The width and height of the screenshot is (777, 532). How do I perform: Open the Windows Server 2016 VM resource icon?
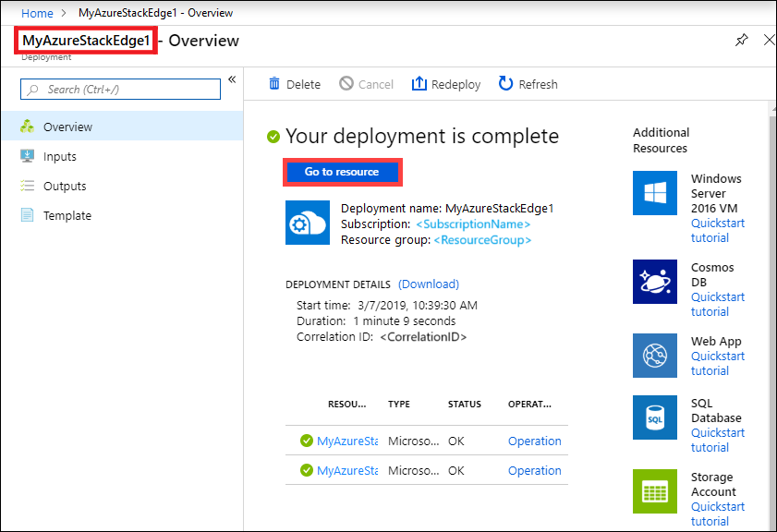coord(655,193)
